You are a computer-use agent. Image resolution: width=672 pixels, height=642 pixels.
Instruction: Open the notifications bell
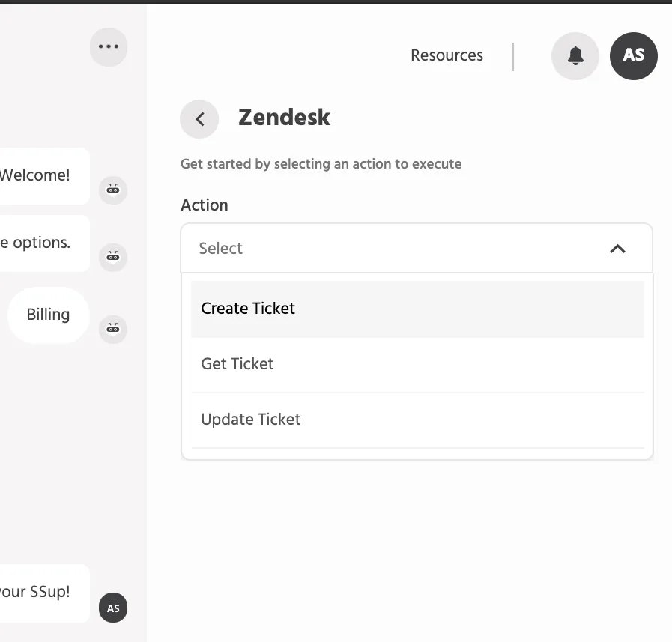575,55
